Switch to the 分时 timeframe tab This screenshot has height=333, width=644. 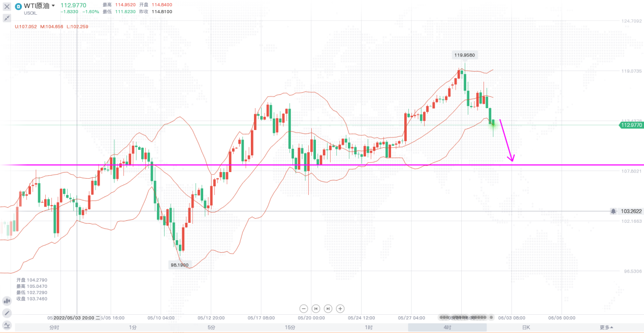pyautogui.click(x=54, y=327)
